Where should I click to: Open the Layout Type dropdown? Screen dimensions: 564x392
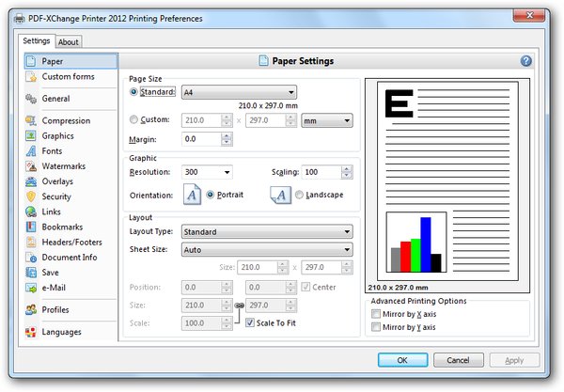267,231
